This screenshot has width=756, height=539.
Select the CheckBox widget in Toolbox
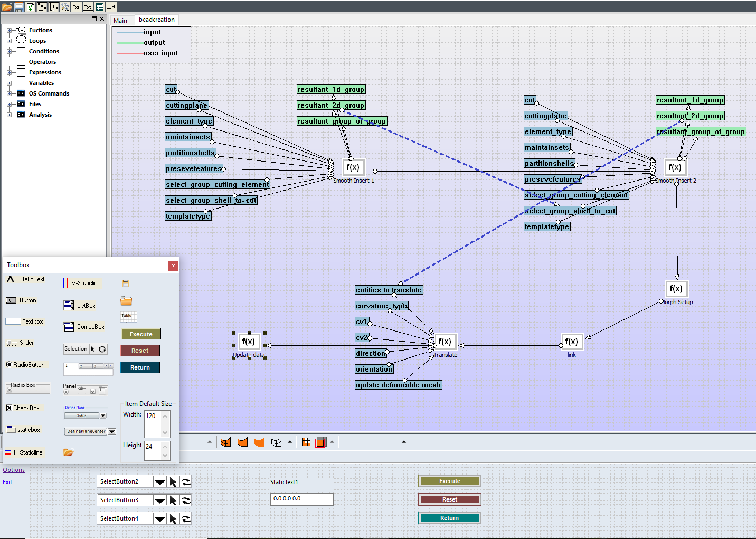click(x=23, y=408)
